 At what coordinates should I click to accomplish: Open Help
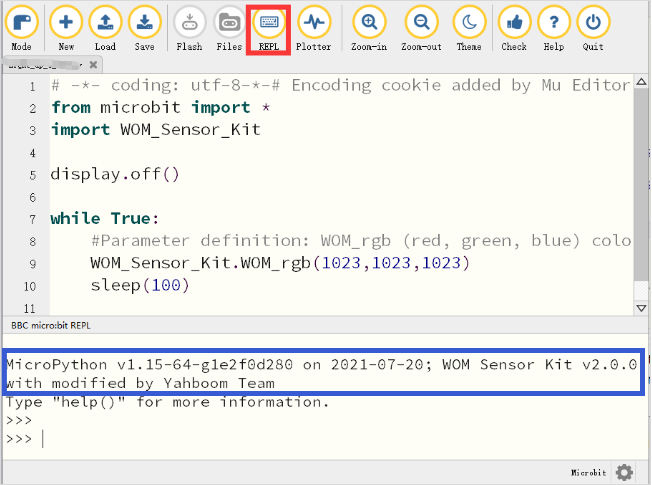553,28
